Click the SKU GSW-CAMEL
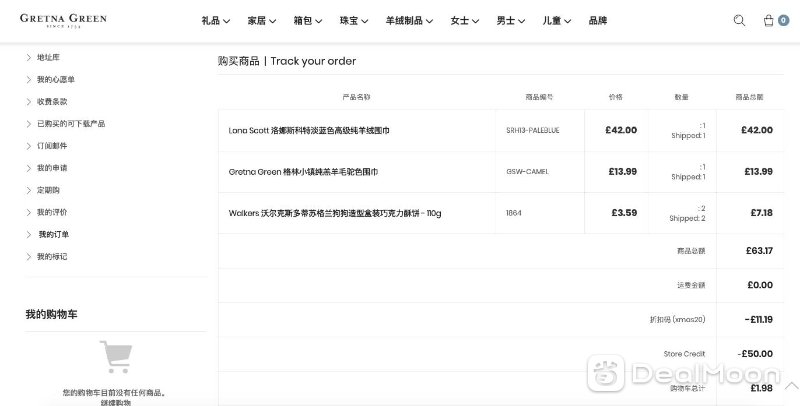 (x=527, y=172)
